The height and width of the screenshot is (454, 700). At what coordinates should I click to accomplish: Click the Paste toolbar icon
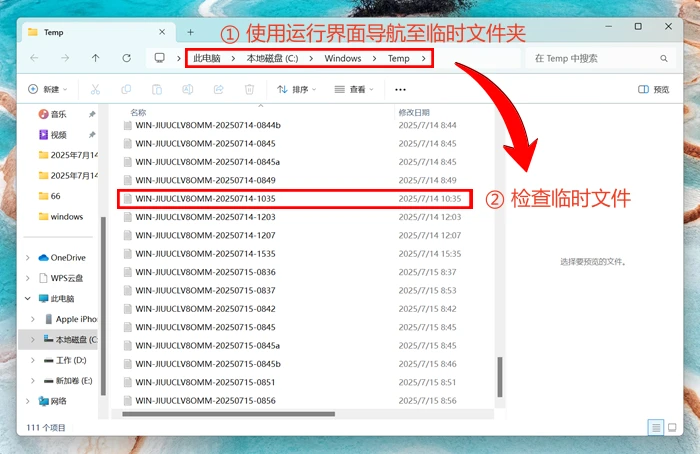point(157,89)
